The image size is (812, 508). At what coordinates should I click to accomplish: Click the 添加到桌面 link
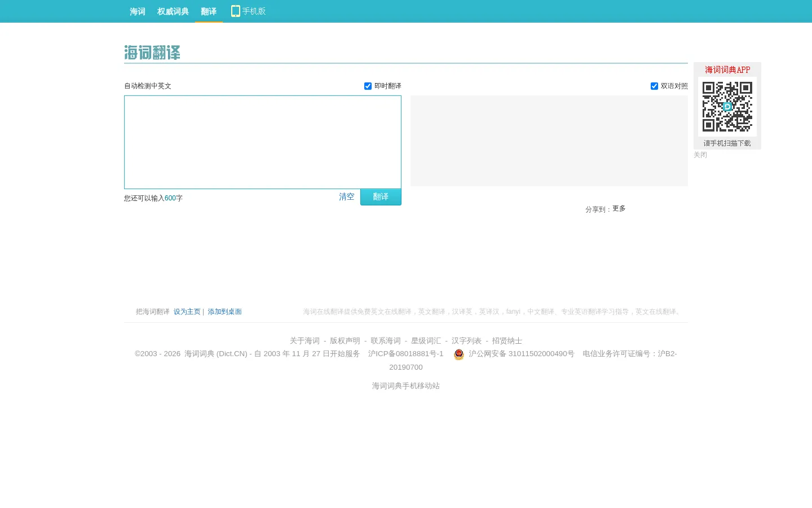point(224,312)
